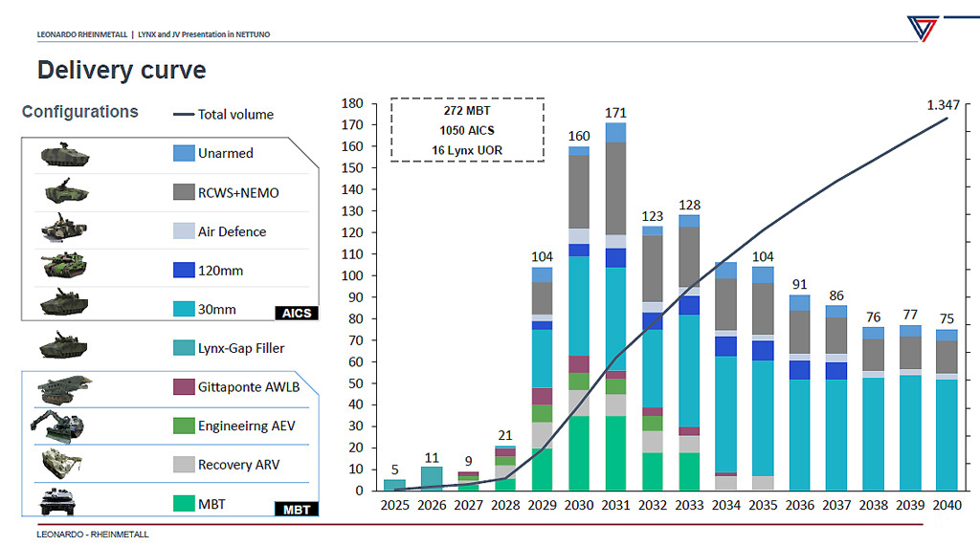Screen dimensions: 980x546
Task: Click the 30mm legend color swatch
Action: (184, 309)
